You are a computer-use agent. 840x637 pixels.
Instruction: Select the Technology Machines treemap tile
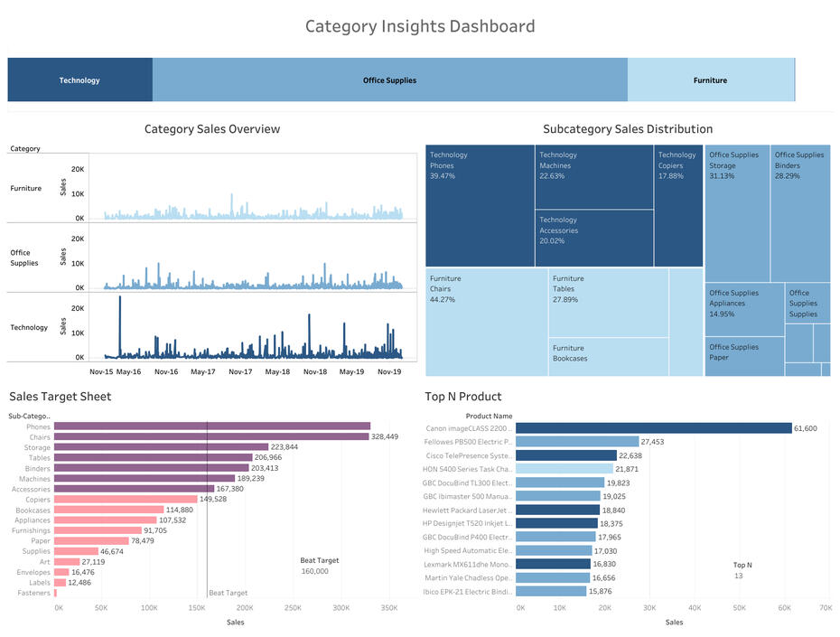tap(593, 177)
